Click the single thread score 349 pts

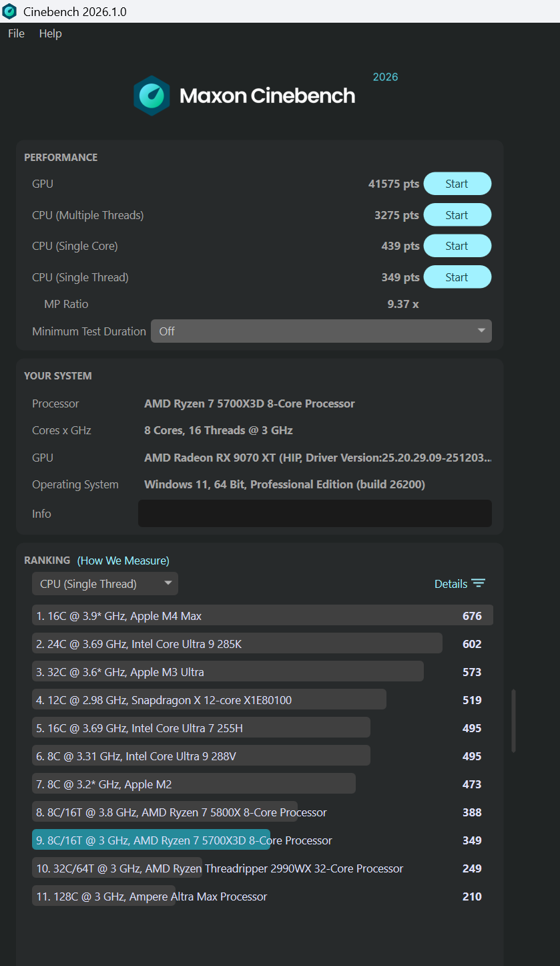click(400, 277)
